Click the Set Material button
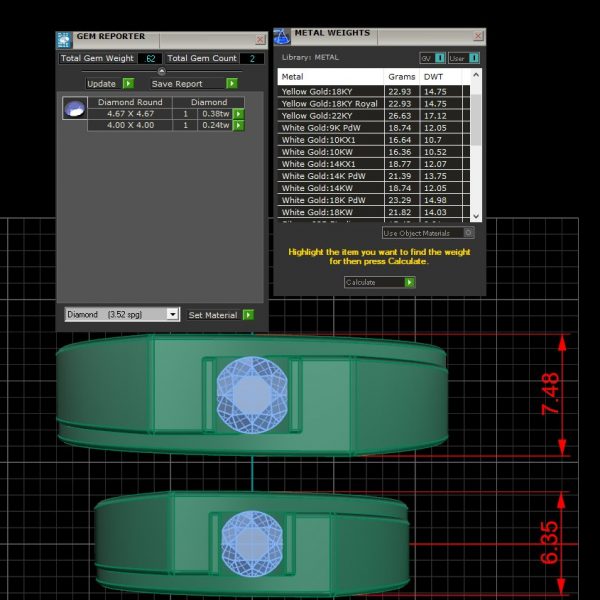Screen dimensions: 600x600 click(x=221, y=315)
